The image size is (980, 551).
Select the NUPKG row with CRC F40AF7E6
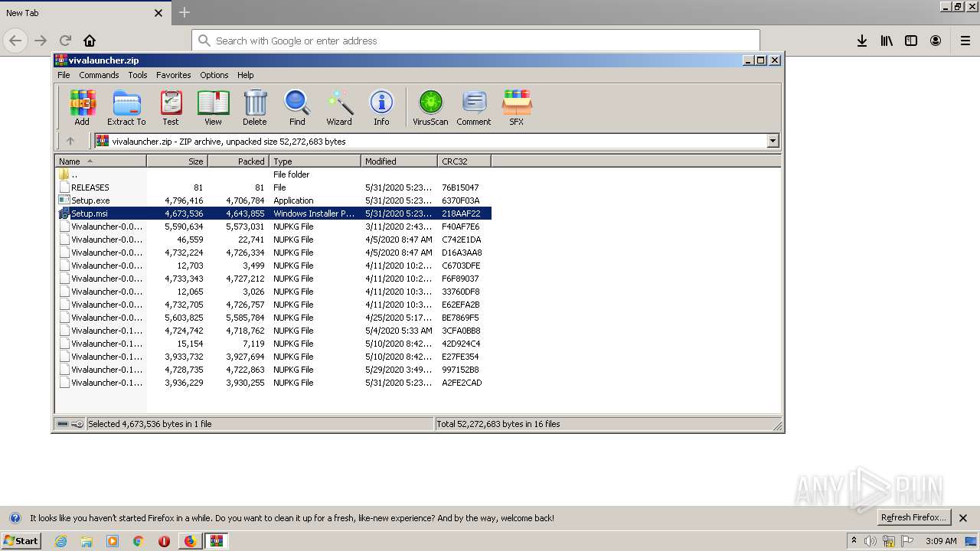click(273, 227)
